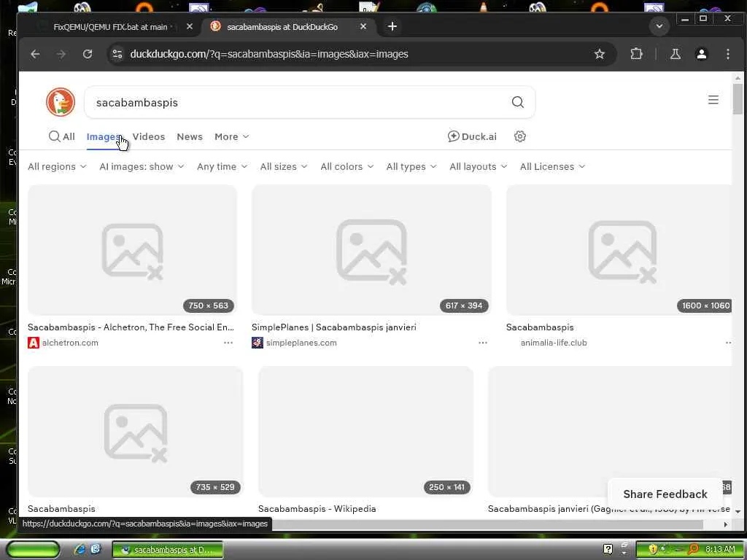Click the horizontal scrollbar right arrow
The height and width of the screenshot is (560, 747).
[726, 524]
